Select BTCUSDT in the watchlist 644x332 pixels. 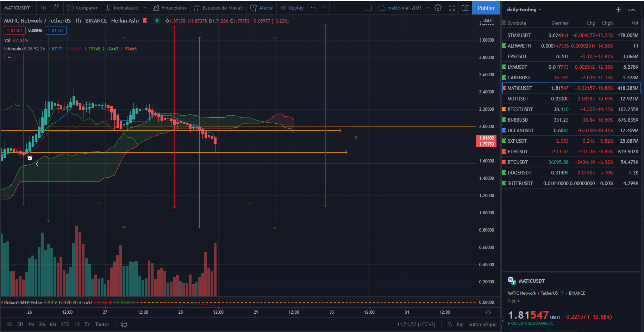(571, 162)
